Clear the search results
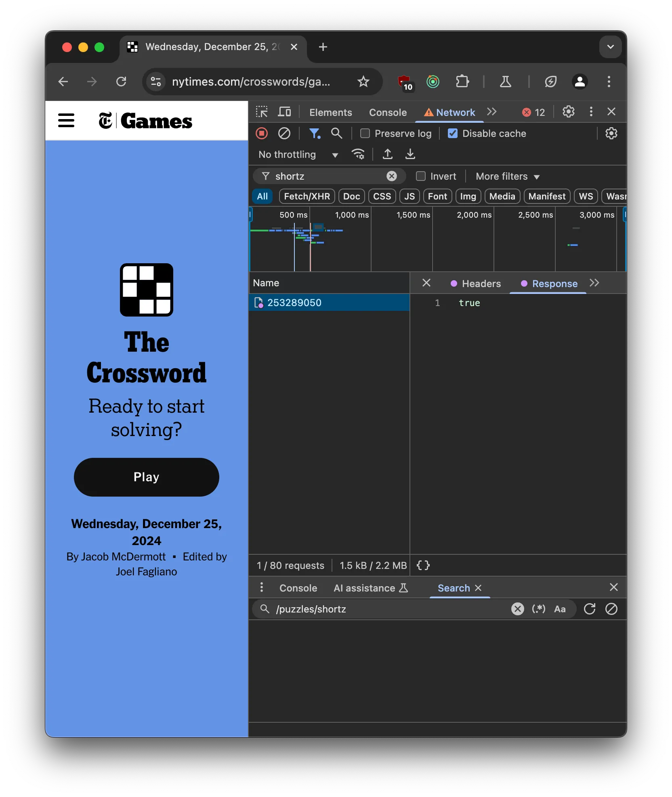Image resolution: width=672 pixels, height=797 pixels. 611,609
